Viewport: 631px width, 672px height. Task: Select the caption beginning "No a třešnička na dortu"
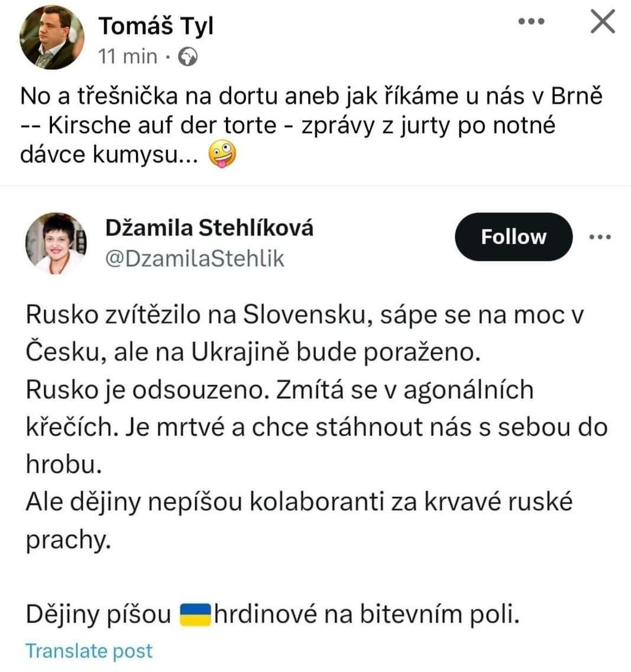(312, 125)
